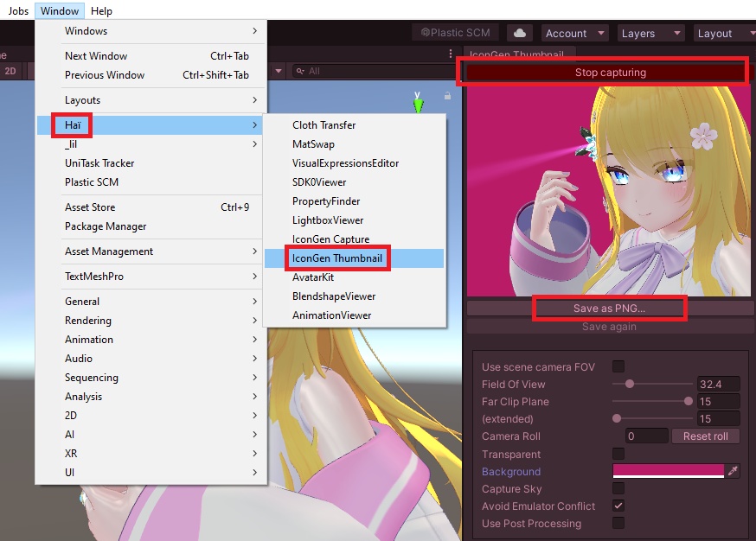756x541 pixels.
Task: Select the Haï menu entry
Action: [x=151, y=125]
